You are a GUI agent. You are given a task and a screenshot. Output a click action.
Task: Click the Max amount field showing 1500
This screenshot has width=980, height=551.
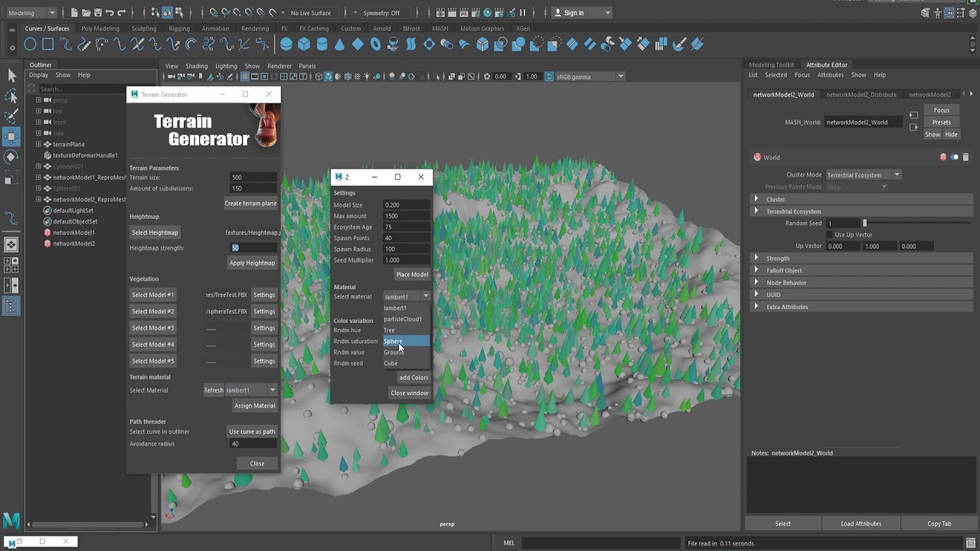[407, 216]
